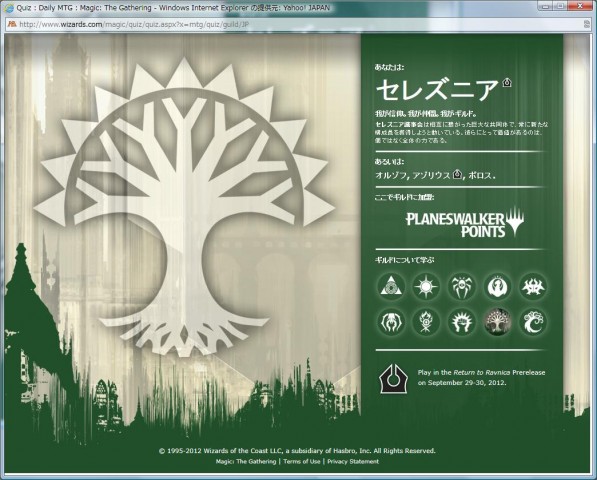Open the アゾリウス guild link
Screen dimensions: 597x480
click(431, 175)
